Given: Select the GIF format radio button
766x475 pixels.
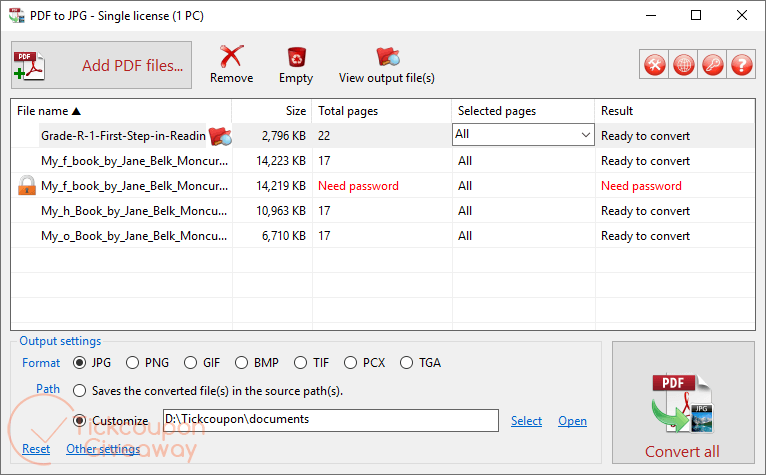Looking at the screenshot, I should 191,363.
